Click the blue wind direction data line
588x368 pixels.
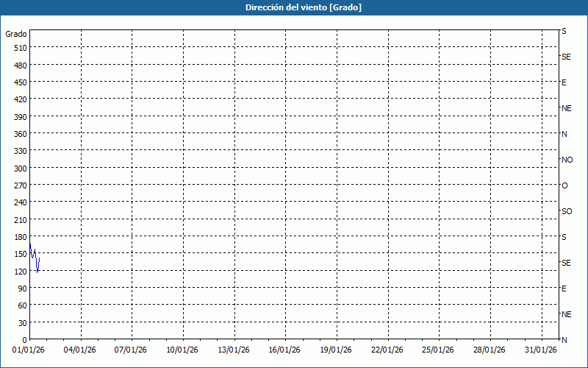pos(35,258)
